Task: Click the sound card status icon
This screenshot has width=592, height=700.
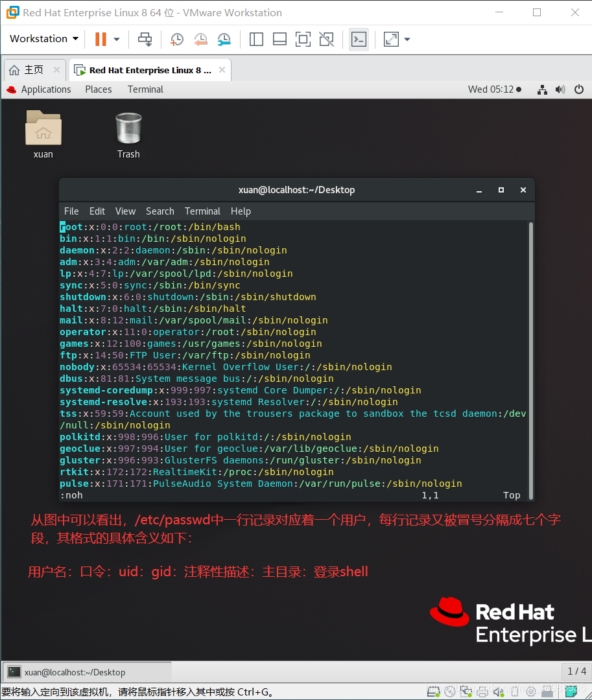Action: [x=498, y=692]
